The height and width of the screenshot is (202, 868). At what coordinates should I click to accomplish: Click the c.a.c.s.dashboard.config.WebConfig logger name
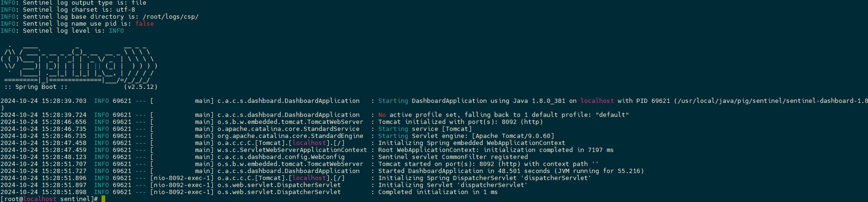tap(281, 157)
